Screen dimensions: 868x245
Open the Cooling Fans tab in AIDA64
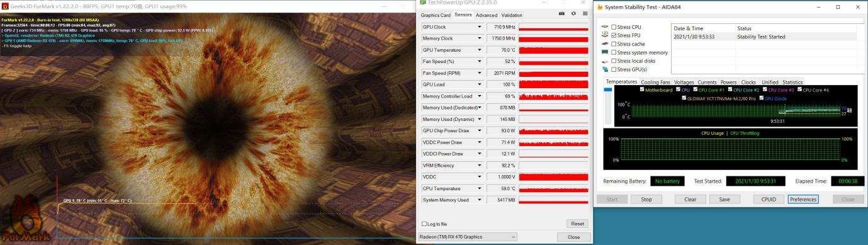click(x=656, y=82)
